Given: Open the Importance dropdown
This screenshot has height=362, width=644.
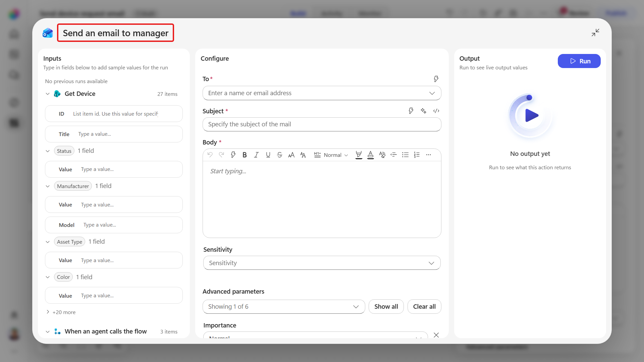Looking at the screenshot, I should 315,335.
